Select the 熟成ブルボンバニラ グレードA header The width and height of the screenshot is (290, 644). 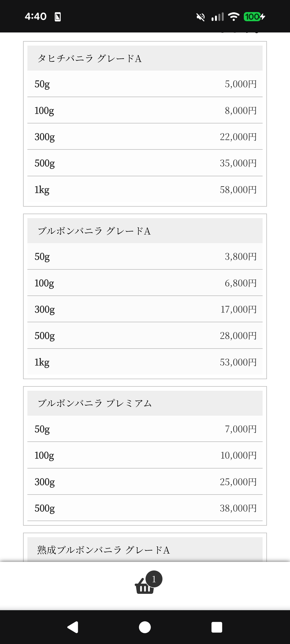tap(145, 550)
